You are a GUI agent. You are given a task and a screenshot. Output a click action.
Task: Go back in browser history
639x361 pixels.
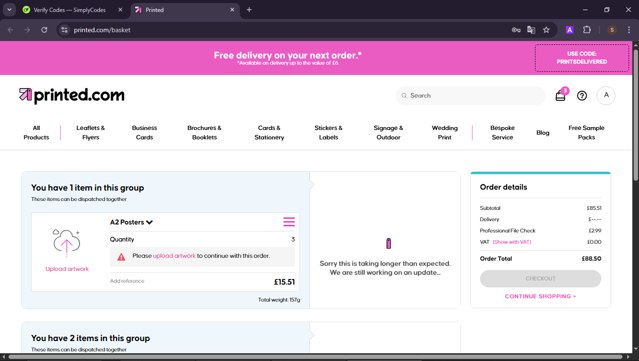11,30
